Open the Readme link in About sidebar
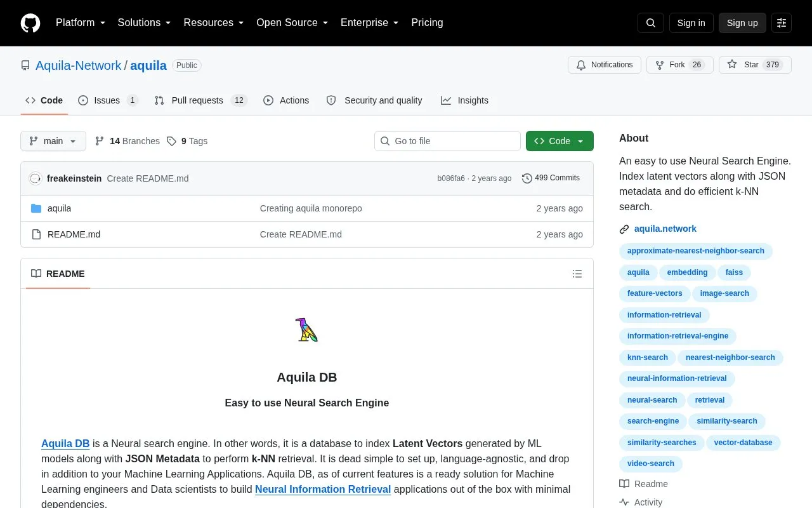Screen dimensions: 812x508 [x=644, y=484]
